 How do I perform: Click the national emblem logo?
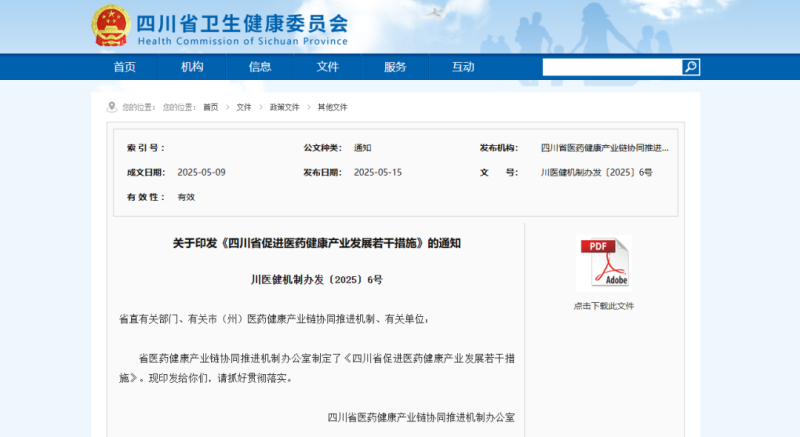click(x=109, y=25)
